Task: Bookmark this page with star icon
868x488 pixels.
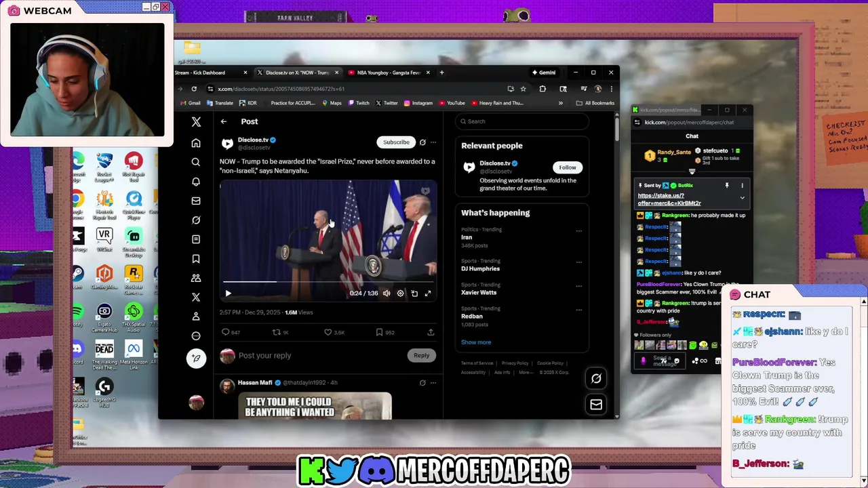Action: 523,89
